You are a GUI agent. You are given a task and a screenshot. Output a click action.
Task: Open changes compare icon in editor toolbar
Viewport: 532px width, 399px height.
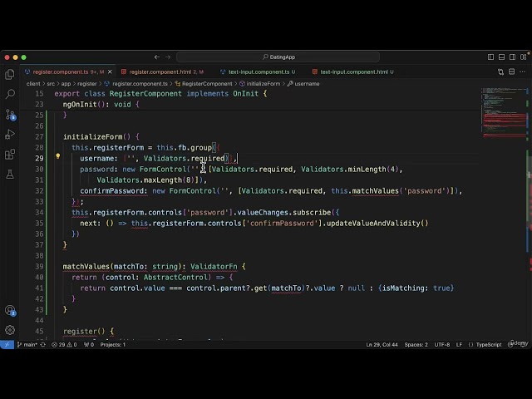point(500,71)
